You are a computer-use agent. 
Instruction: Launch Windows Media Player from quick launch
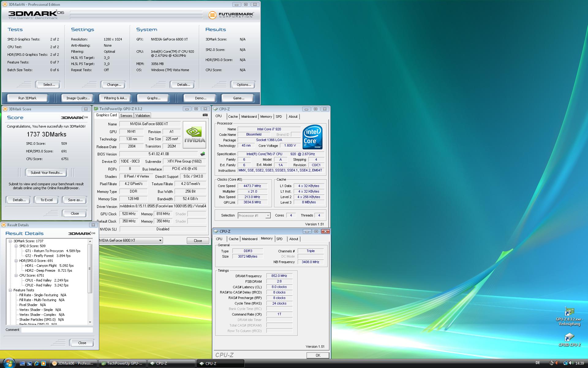click(x=43, y=363)
